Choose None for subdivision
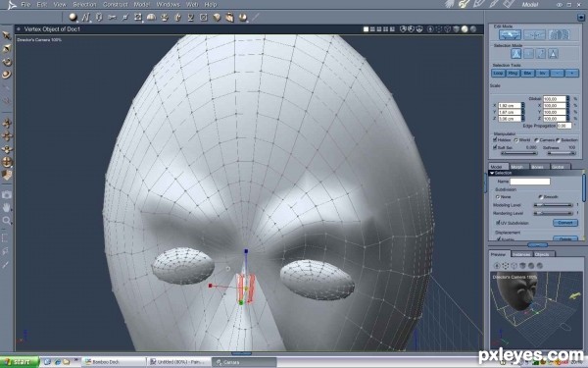 498,197
